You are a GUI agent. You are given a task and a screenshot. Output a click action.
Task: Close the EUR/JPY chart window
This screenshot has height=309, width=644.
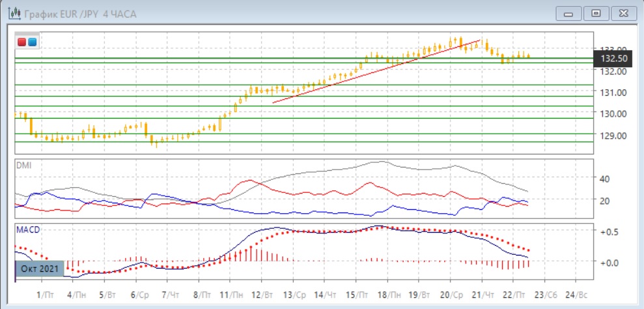pyautogui.click(x=621, y=12)
